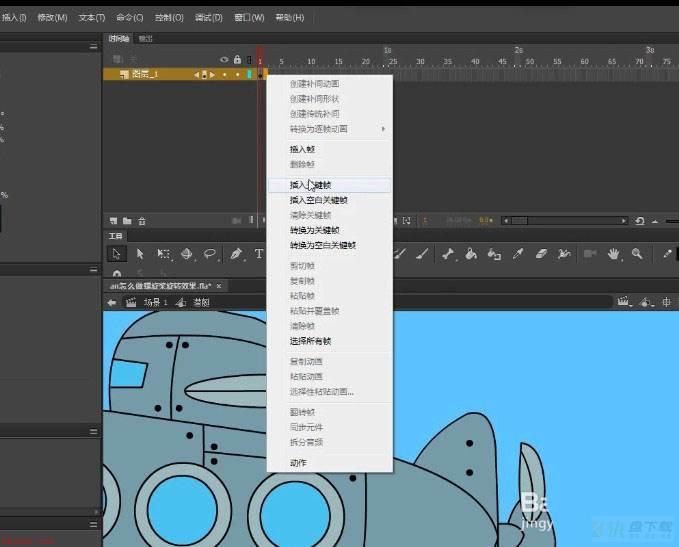679x547 pixels.
Task: Go to next keyframe arrow on 图层_1
Action: pos(212,74)
